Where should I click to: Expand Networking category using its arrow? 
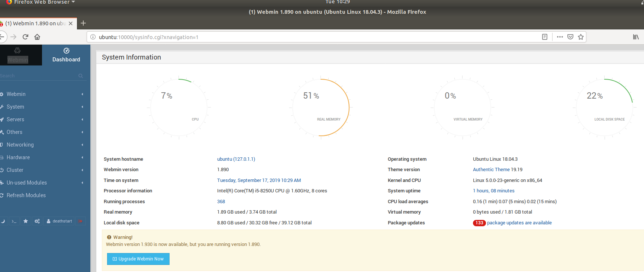[82, 145]
